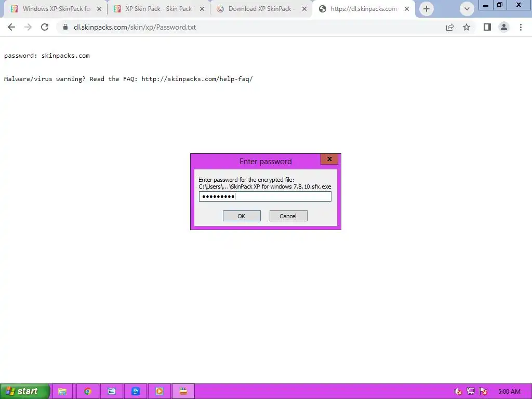Confirm password with OK button
The image size is (532, 399).
pyautogui.click(x=242, y=216)
